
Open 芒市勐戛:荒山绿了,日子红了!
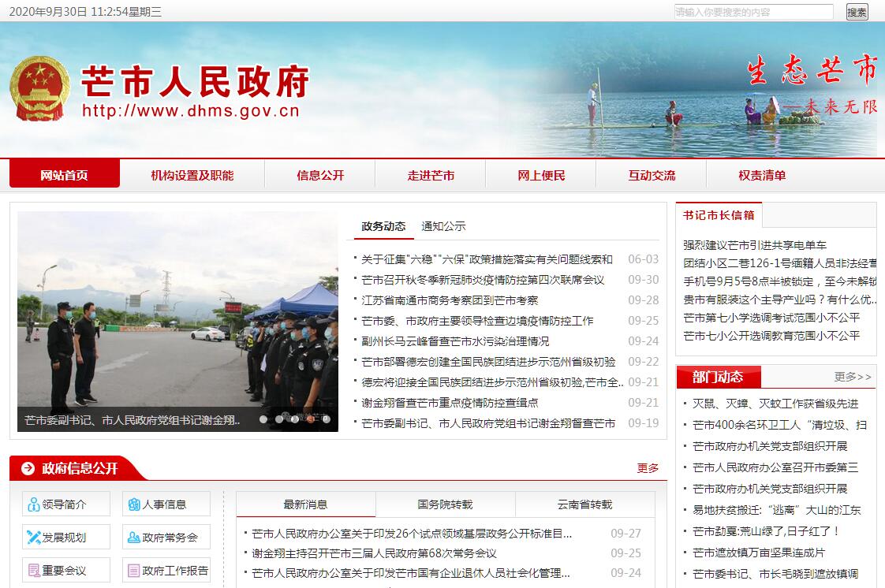tap(766, 531)
